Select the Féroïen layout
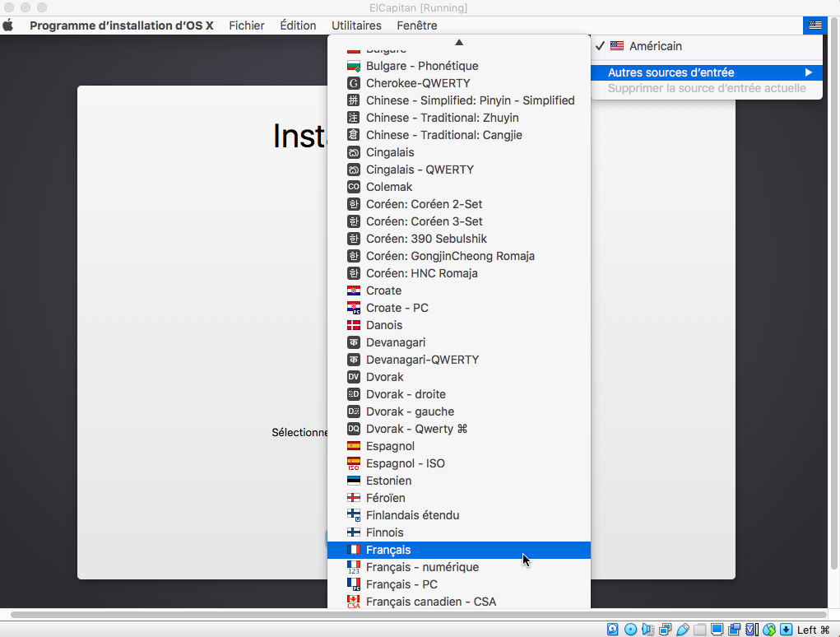Screen dimensions: 840x637 click(x=458, y=498)
